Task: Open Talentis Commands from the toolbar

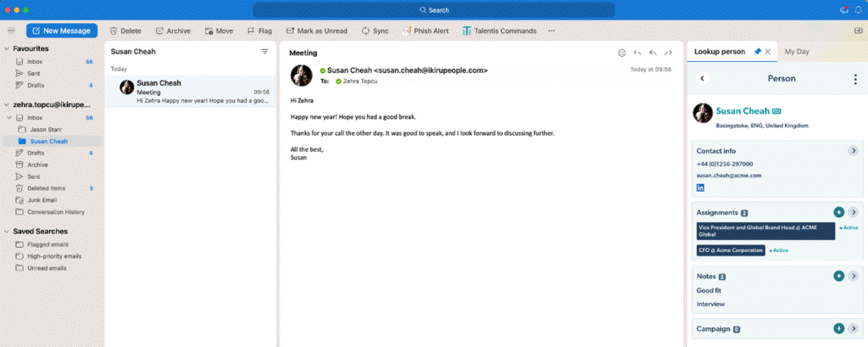Action: 499,31
